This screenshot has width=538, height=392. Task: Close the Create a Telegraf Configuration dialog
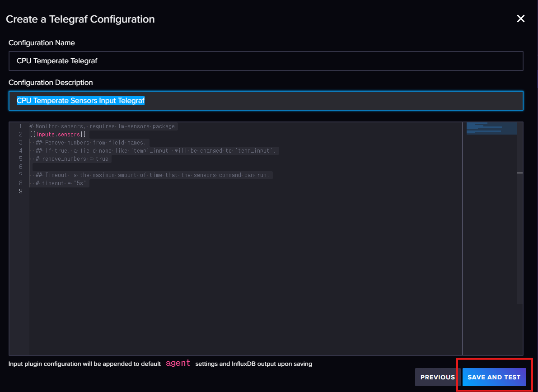[x=520, y=19]
